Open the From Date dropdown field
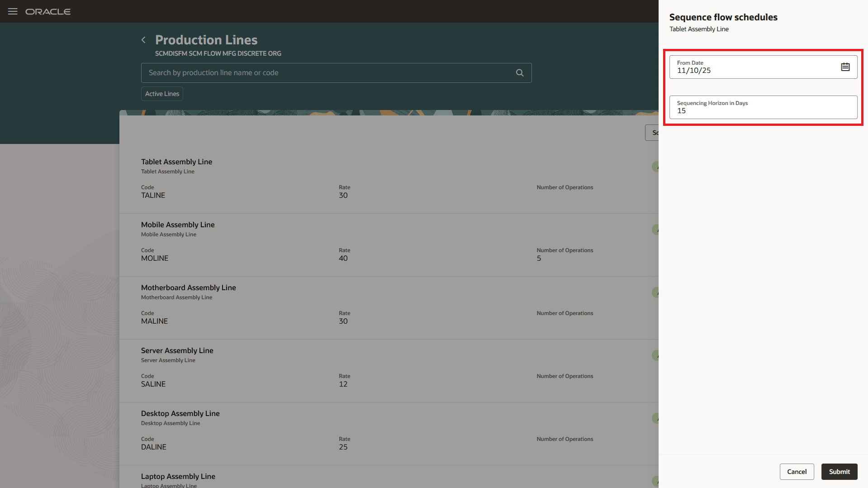The width and height of the screenshot is (868, 488). [x=746, y=67]
